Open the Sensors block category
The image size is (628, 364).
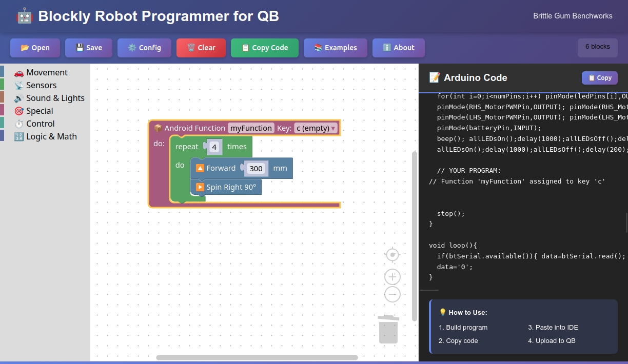45,85
